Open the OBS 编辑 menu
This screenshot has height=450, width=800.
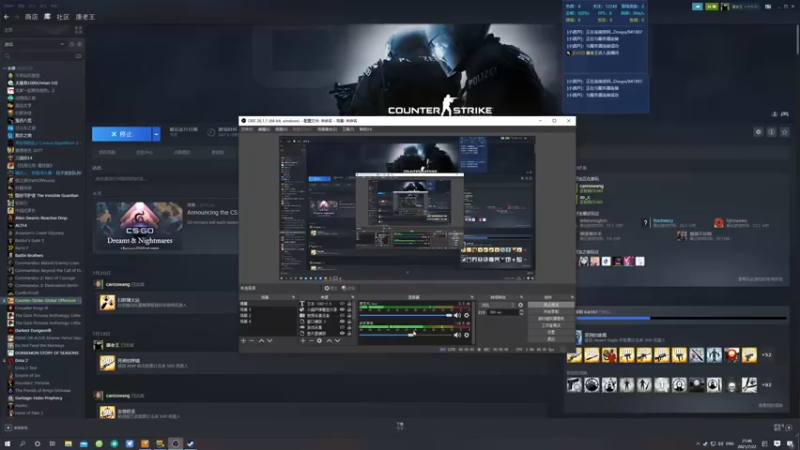click(263, 130)
